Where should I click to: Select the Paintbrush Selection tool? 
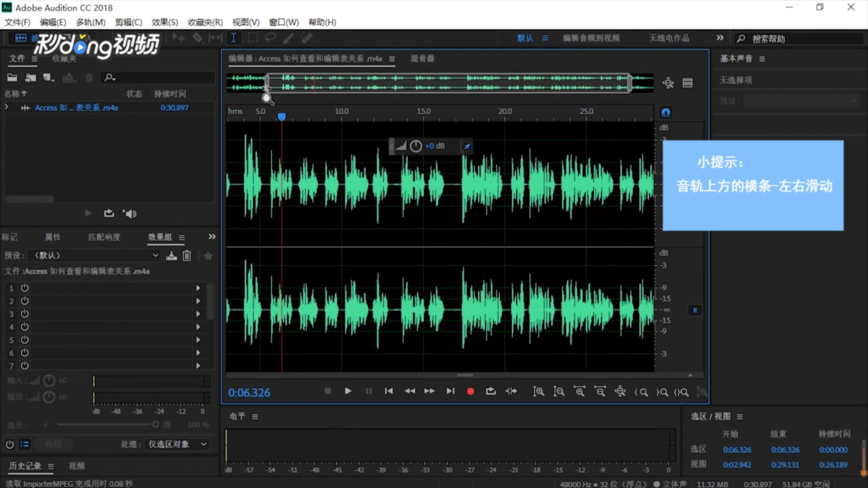click(288, 38)
